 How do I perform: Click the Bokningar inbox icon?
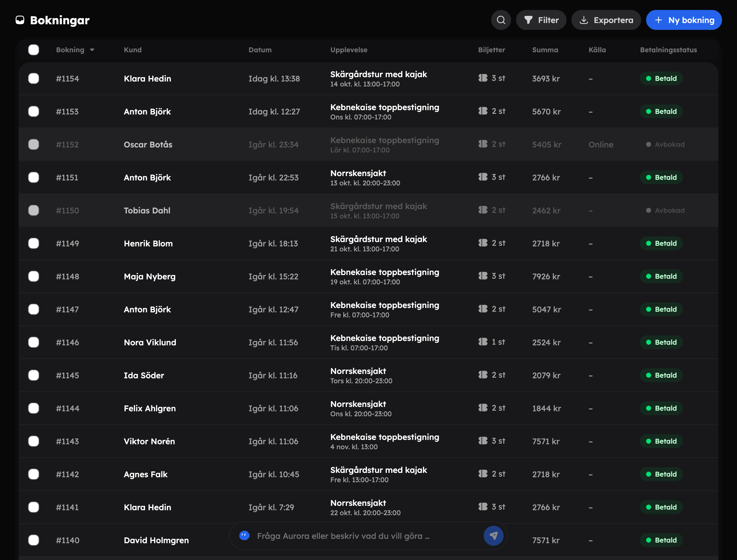click(x=20, y=20)
